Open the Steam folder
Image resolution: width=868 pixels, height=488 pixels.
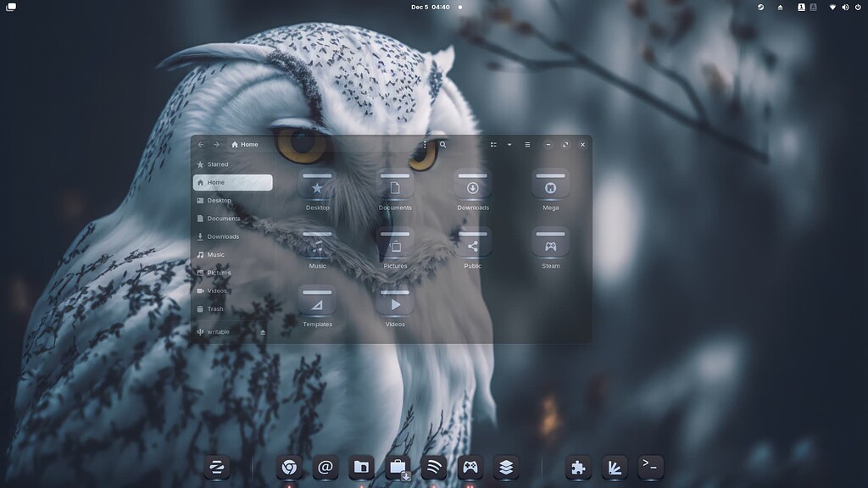tap(549, 245)
